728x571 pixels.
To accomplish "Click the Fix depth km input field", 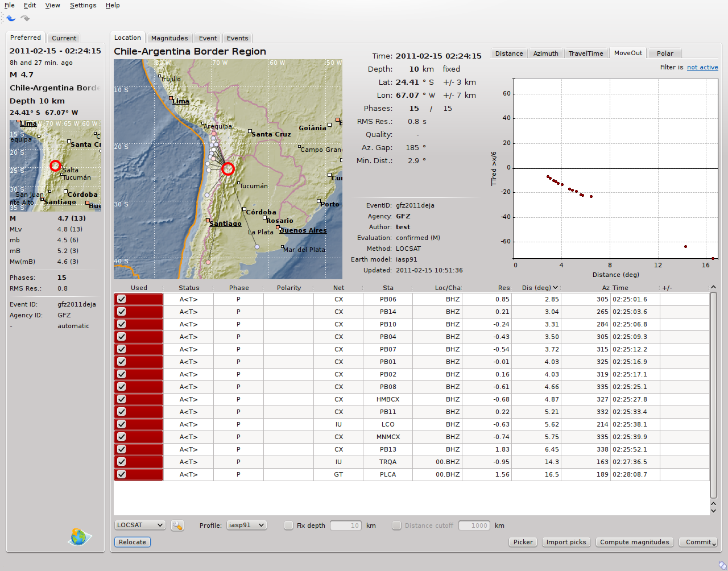I will (x=346, y=526).
